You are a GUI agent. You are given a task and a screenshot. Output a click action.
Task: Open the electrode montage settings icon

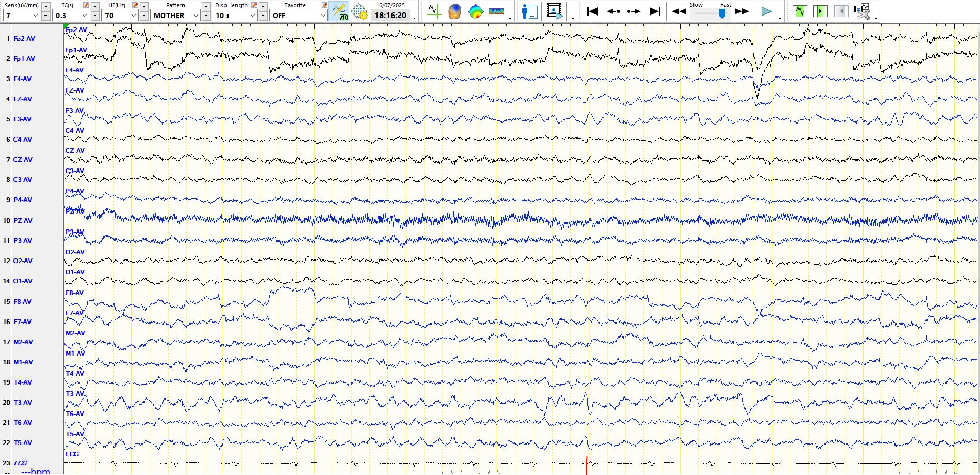click(x=359, y=11)
